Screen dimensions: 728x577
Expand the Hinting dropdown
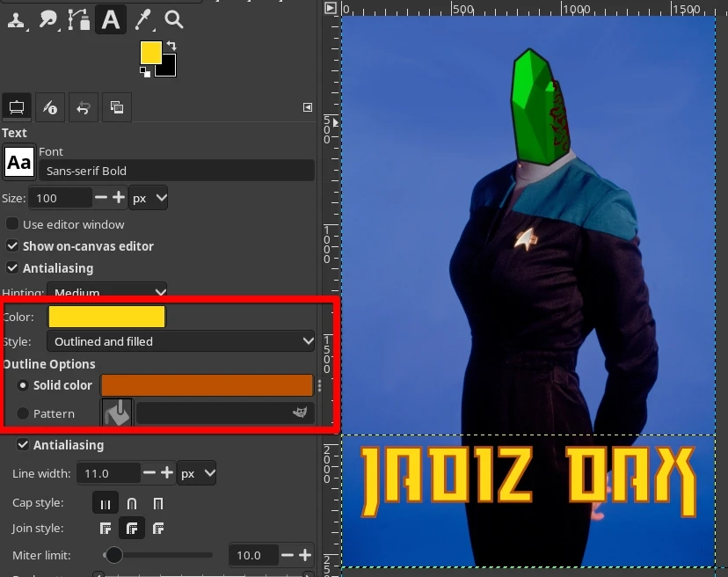pyautogui.click(x=106, y=292)
